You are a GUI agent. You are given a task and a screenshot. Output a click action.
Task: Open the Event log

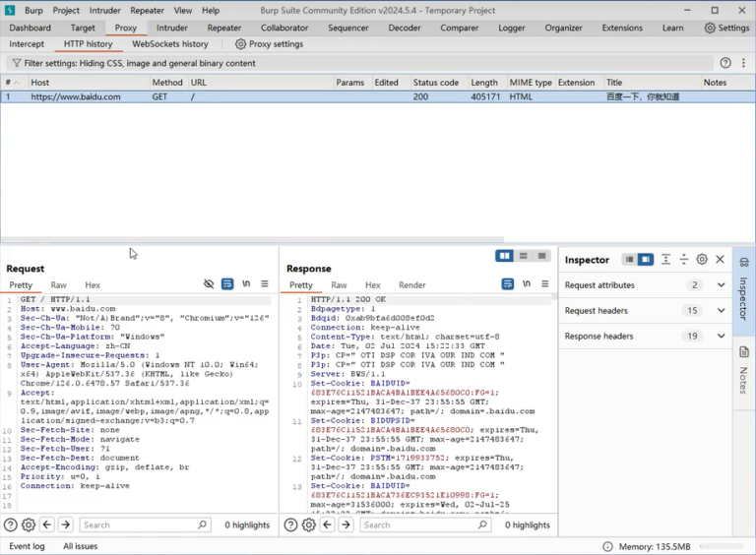tap(27, 546)
